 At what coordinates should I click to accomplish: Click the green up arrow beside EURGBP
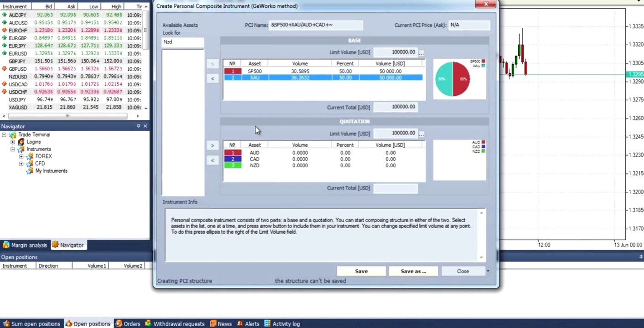5,38
